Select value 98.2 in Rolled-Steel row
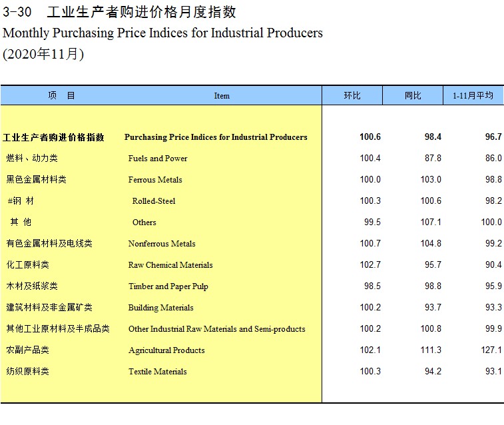The image size is (504, 425). (x=493, y=201)
